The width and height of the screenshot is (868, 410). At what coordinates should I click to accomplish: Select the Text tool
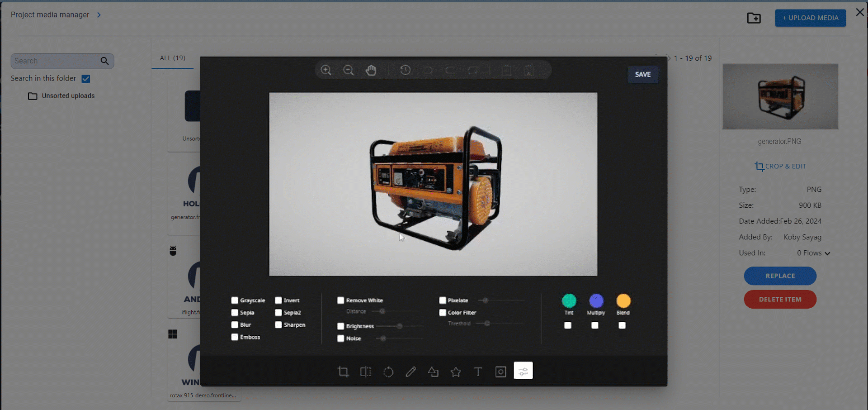click(x=478, y=372)
